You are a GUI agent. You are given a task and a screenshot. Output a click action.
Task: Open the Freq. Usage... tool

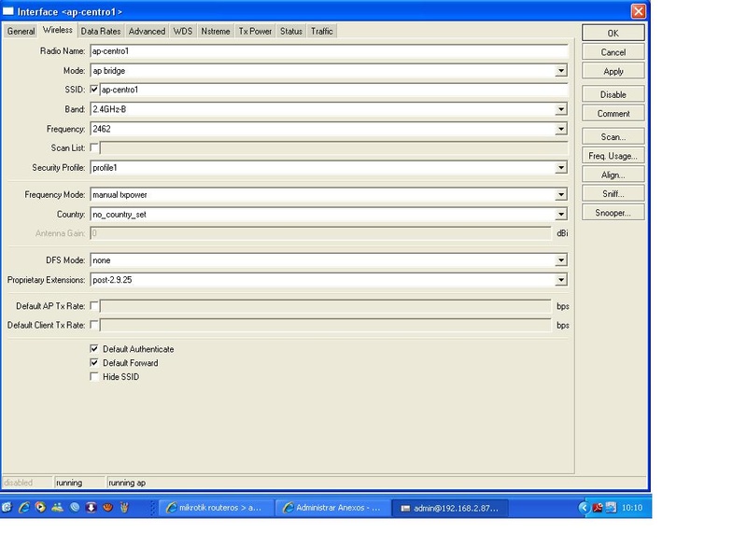613,156
